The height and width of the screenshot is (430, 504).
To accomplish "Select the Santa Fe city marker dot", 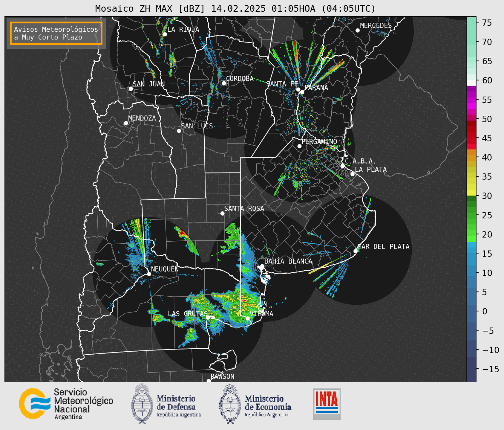I will coord(298,89).
